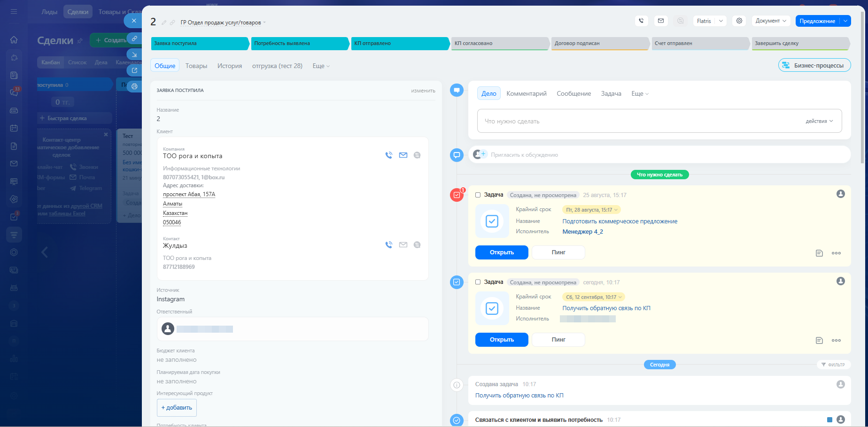Select the КП согласовано pipeline stage
868x427 pixels.
click(x=500, y=43)
